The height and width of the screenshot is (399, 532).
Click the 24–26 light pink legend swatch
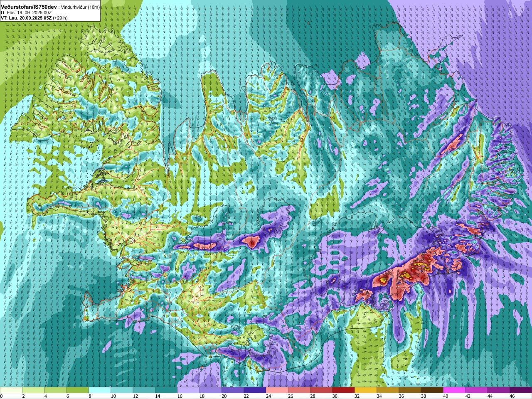[x=277, y=390]
